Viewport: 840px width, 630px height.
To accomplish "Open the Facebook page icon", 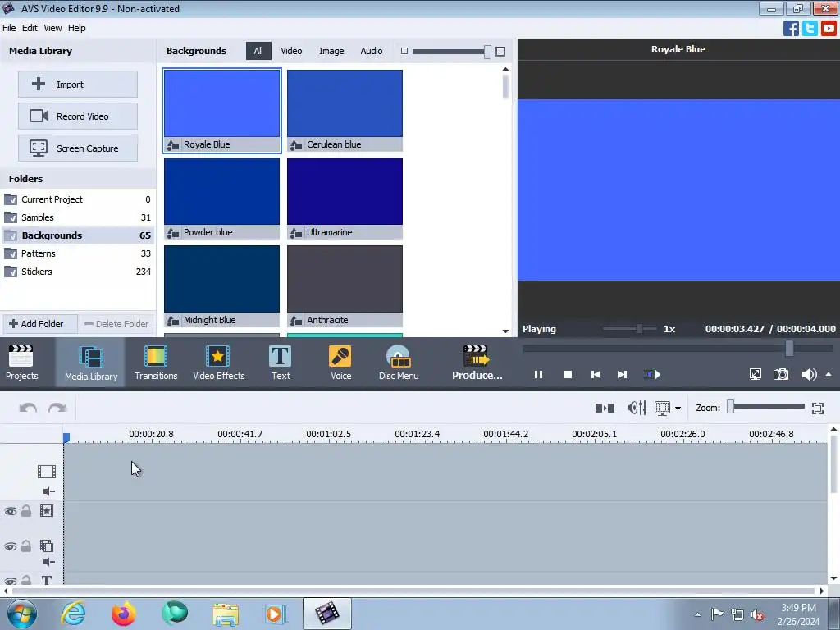I will pos(791,29).
